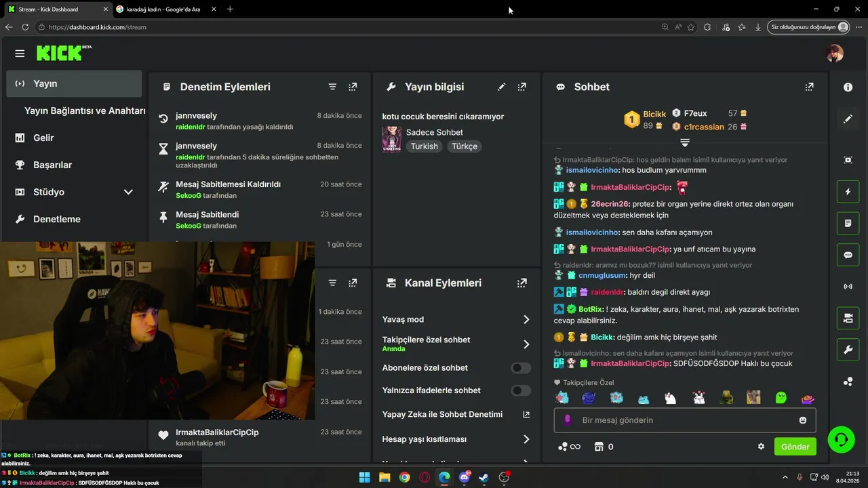Open the user profile avatar menu
The height and width of the screenshot is (488, 868).
coord(835,53)
